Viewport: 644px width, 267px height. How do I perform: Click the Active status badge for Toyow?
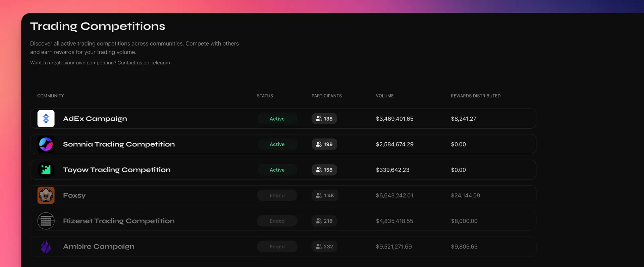[x=277, y=170]
